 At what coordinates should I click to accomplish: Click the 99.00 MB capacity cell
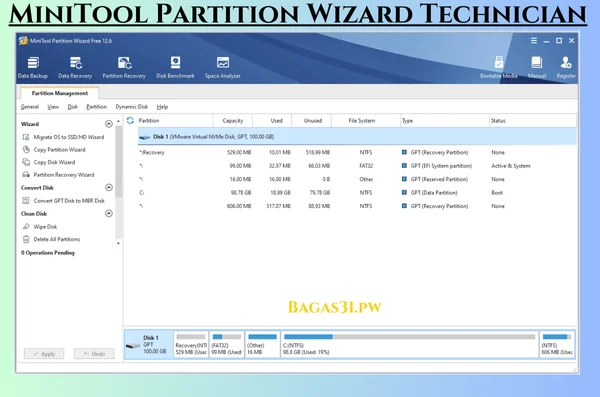coord(240,166)
